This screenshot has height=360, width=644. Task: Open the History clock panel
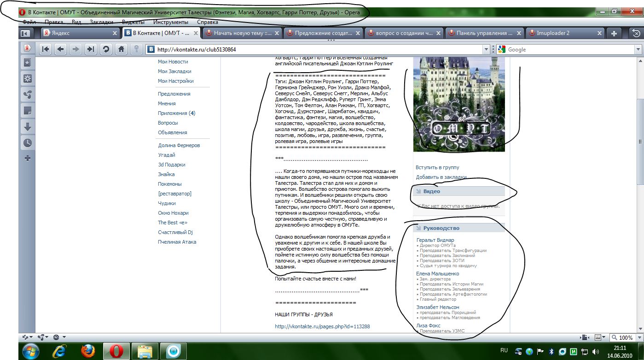coord(28,143)
